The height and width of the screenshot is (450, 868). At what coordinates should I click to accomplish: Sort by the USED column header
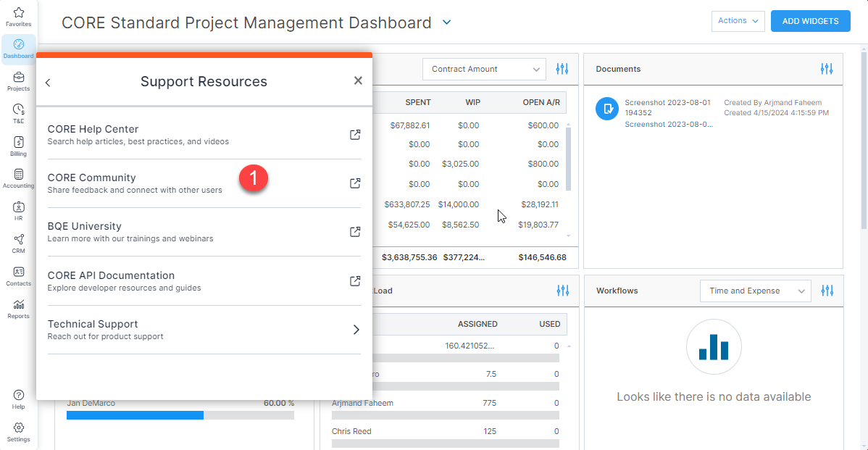click(550, 324)
